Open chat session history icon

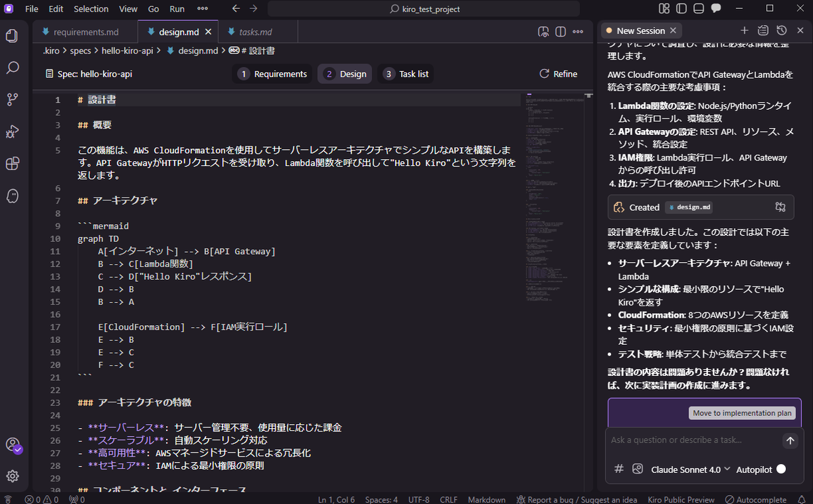click(781, 30)
